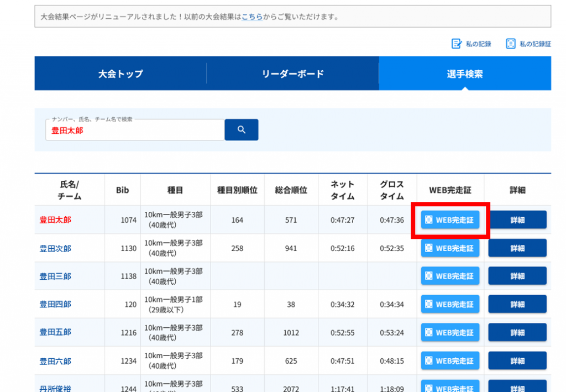View 詳細 for 豊田四郎
This screenshot has height=392, width=566.
click(517, 304)
